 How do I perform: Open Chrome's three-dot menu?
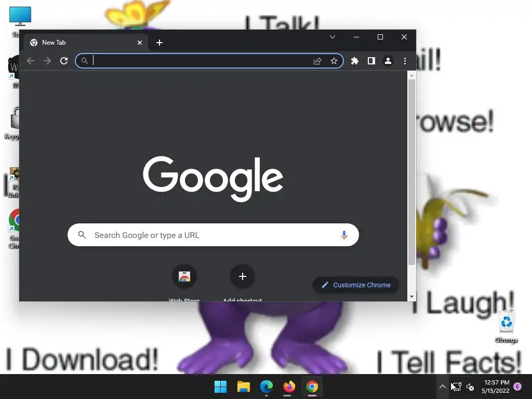click(405, 61)
